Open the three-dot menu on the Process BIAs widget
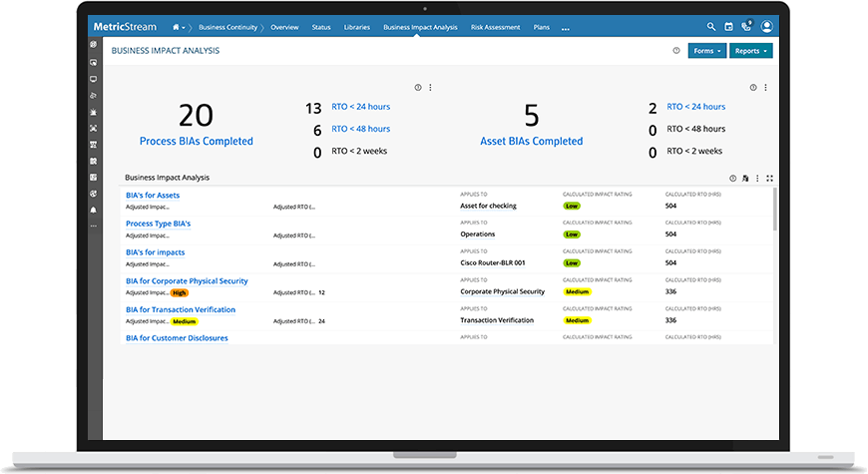This screenshot has height=474, width=868. pyautogui.click(x=430, y=88)
